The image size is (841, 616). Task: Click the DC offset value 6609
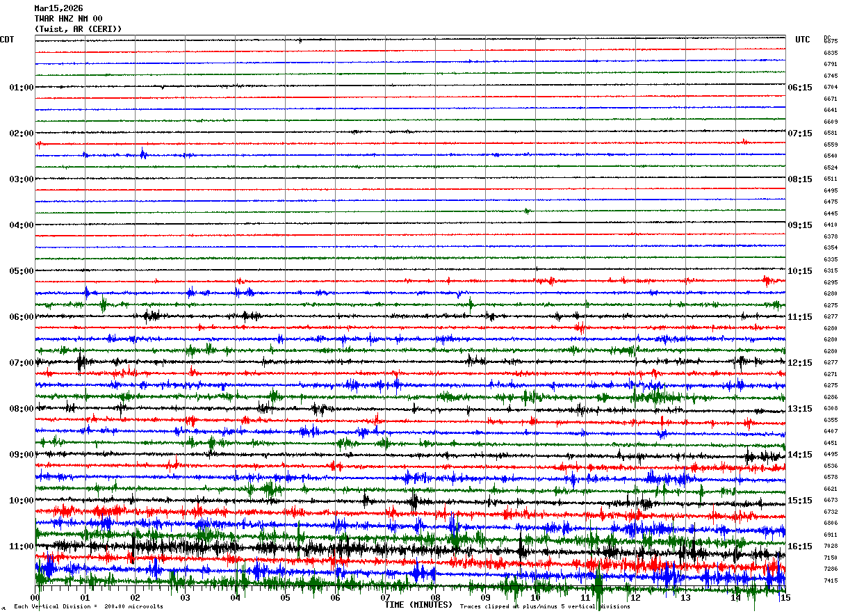click(x=831, y=122)
